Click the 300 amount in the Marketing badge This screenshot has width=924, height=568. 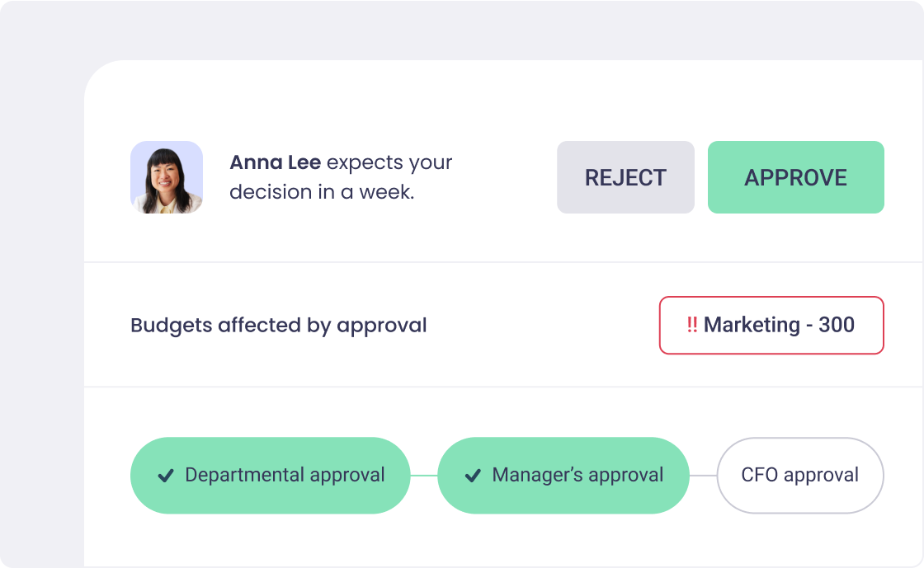836,325
